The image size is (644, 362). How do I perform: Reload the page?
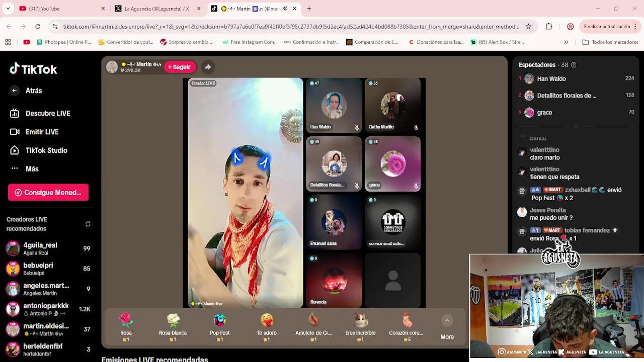[38, 27]
